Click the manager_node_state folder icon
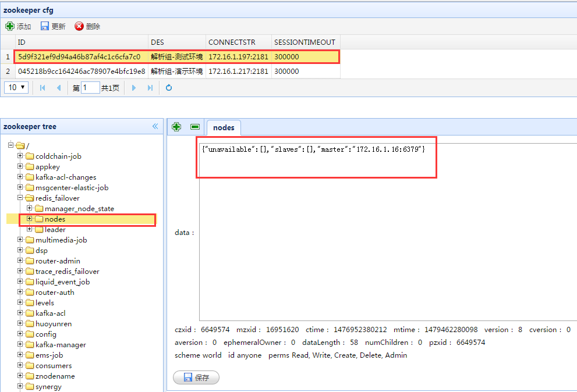577x392 pixels. click(40, 208)
